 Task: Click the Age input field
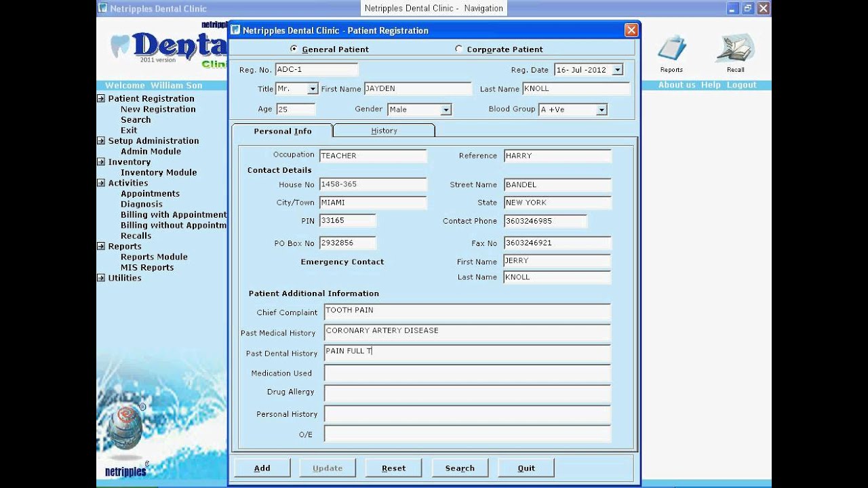tap(295, 109)
